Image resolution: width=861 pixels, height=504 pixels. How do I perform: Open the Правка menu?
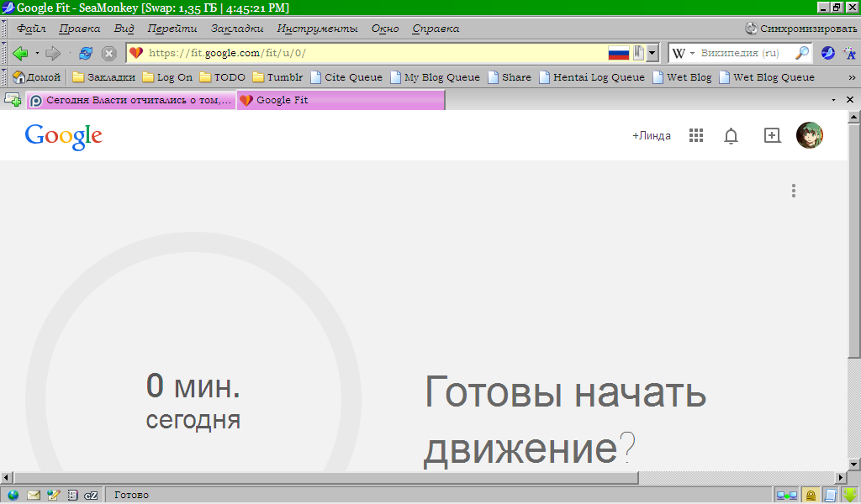click(80, 29)
